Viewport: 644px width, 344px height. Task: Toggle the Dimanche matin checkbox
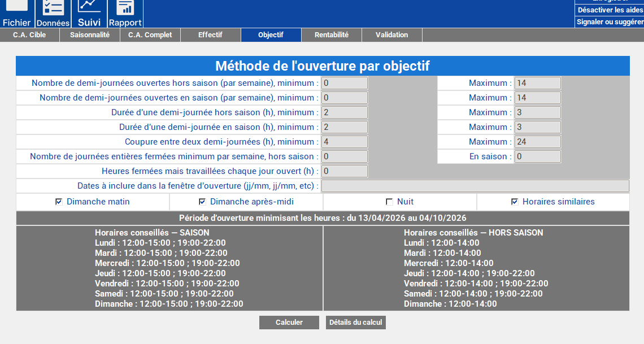(59, 202)
